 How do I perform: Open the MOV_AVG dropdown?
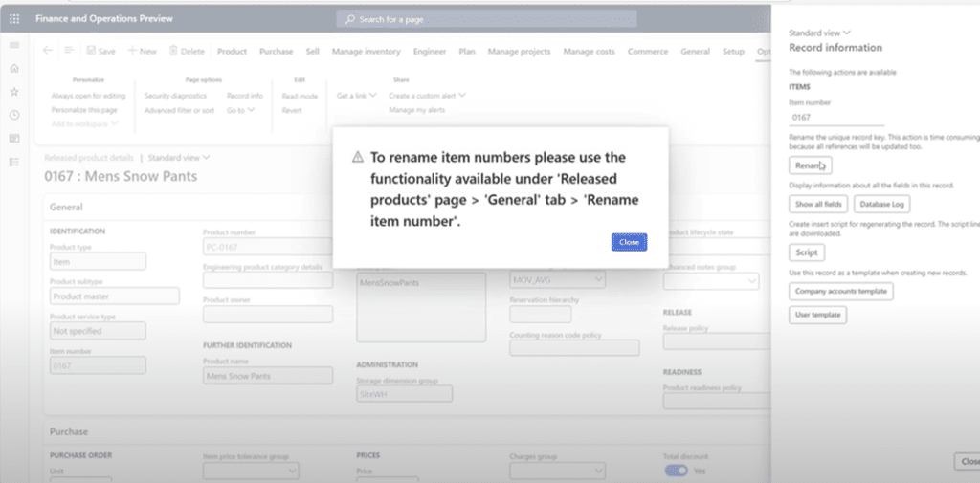click(x=558, y=280)
